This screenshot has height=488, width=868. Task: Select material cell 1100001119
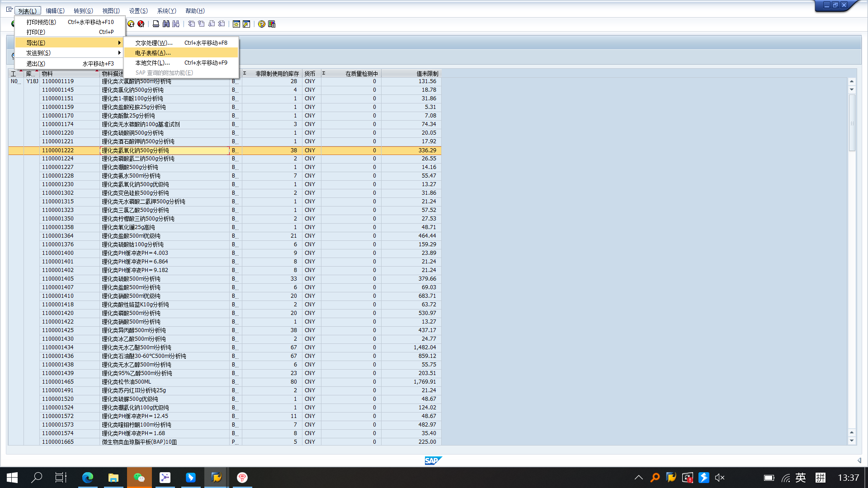coord(69,81)
